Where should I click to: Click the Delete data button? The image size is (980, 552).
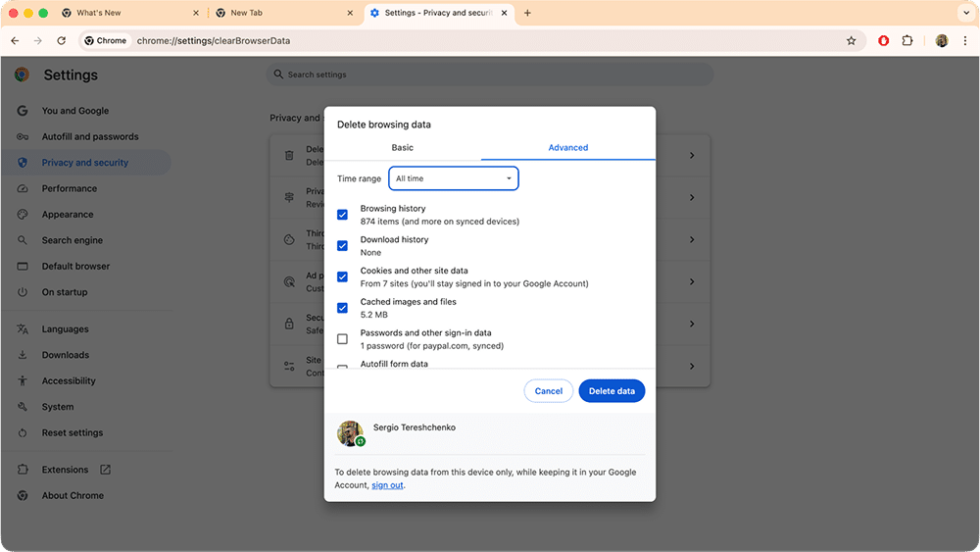pyautogui.click(x=612, y=391)
